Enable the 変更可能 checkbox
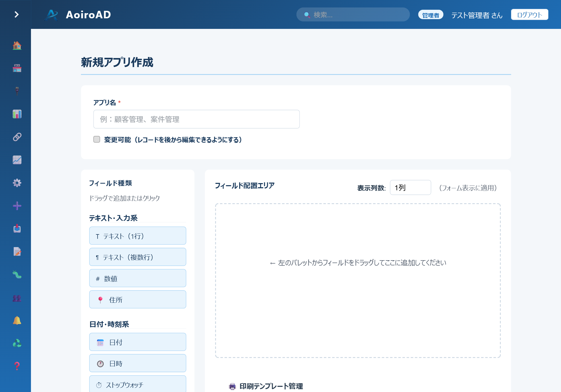Viewport: 561px width, 392px height. click(x=97, y=139)
